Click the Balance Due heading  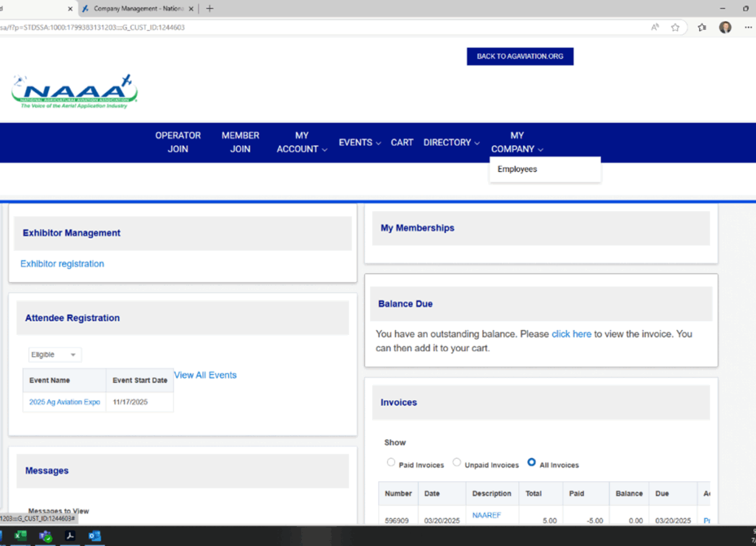(405, 303)
